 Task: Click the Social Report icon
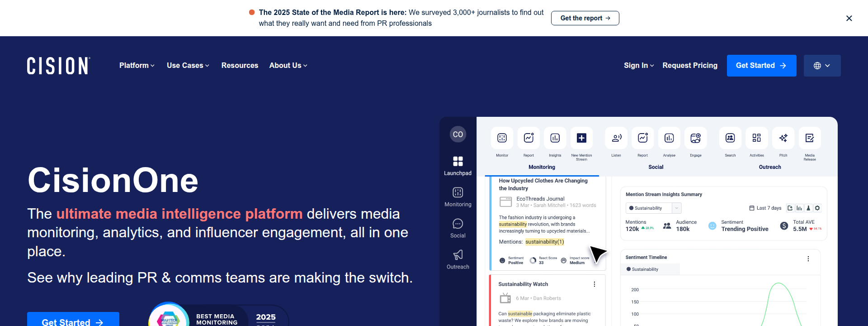point(643,138)
